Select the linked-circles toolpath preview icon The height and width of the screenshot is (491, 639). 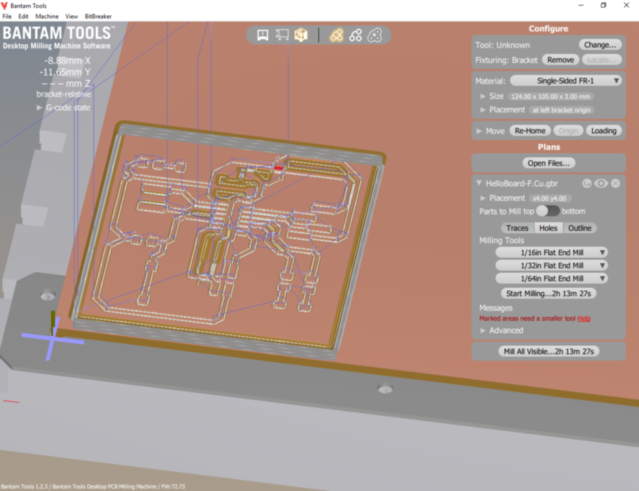click(355, 35)
